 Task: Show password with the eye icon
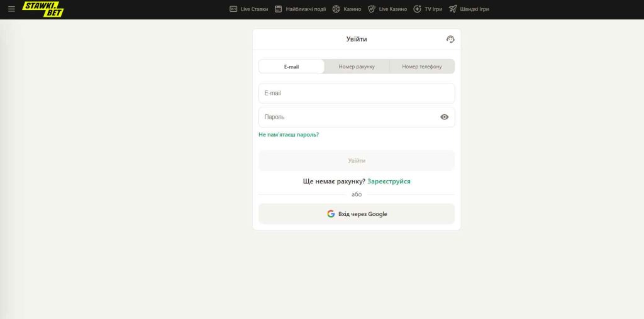[x=445, y=117]
